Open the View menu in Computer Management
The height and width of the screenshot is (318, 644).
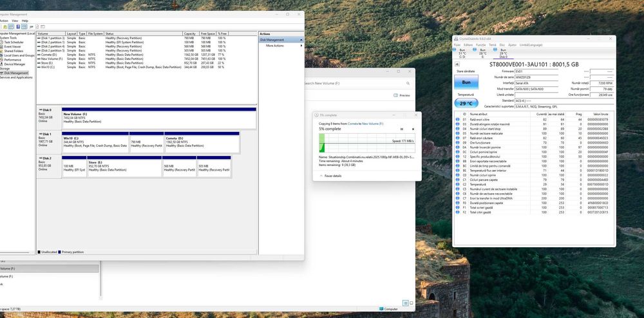(15, 21)
